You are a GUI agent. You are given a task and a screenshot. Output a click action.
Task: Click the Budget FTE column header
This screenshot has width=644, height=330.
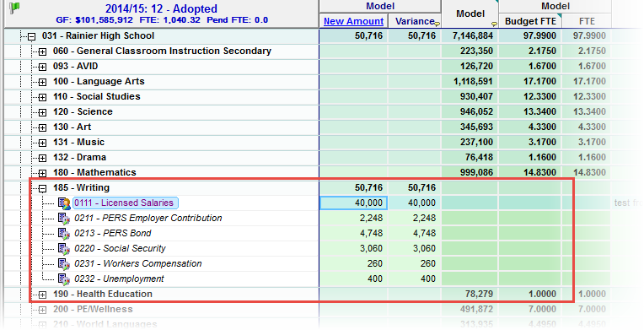(x=530, y=21)
